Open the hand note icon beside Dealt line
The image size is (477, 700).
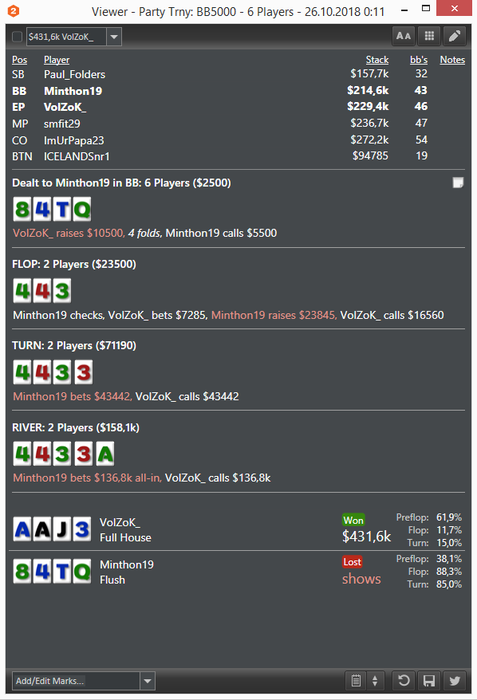[x=458, y=183]
